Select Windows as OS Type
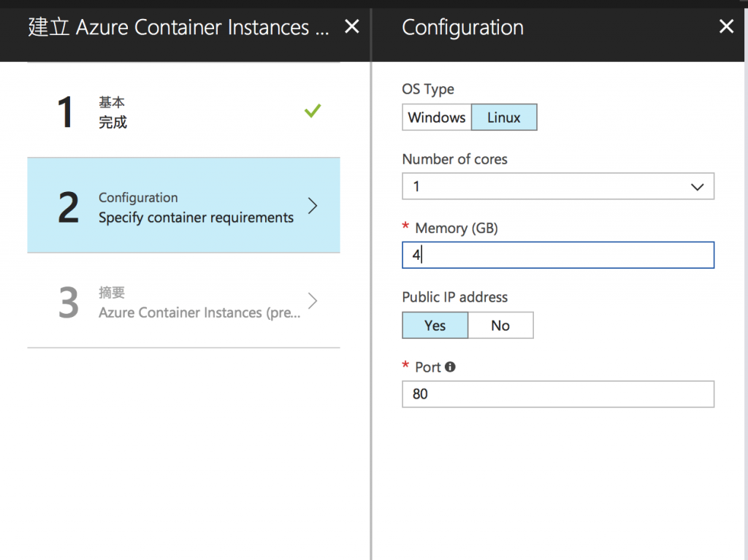Screen dimensions: 748x560 pyautogui.click(x=437, y=118)
